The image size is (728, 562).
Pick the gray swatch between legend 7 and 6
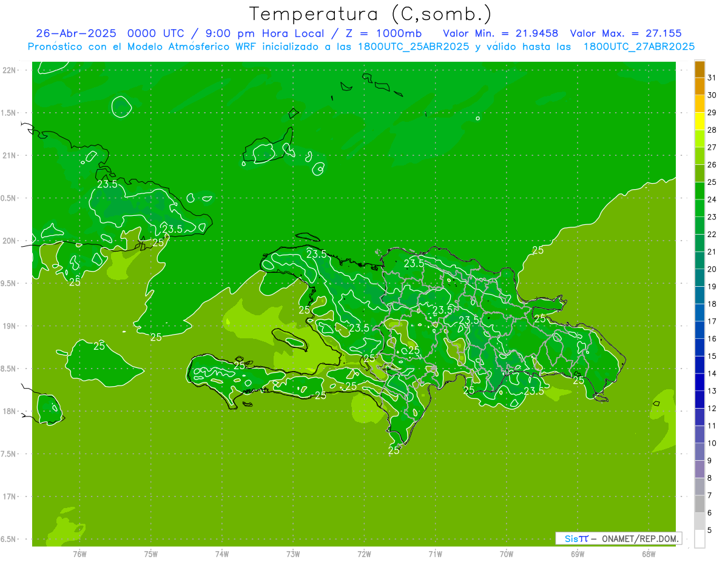coord(699,504)
